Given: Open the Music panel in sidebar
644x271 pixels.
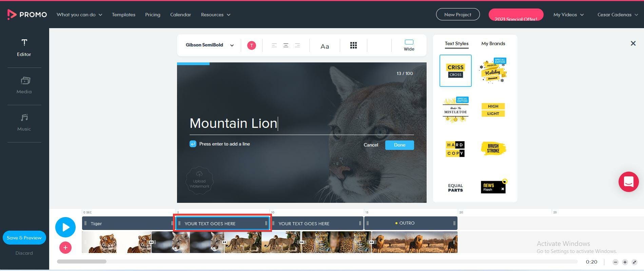Looking at the screenshot, I should coord(24,122).
